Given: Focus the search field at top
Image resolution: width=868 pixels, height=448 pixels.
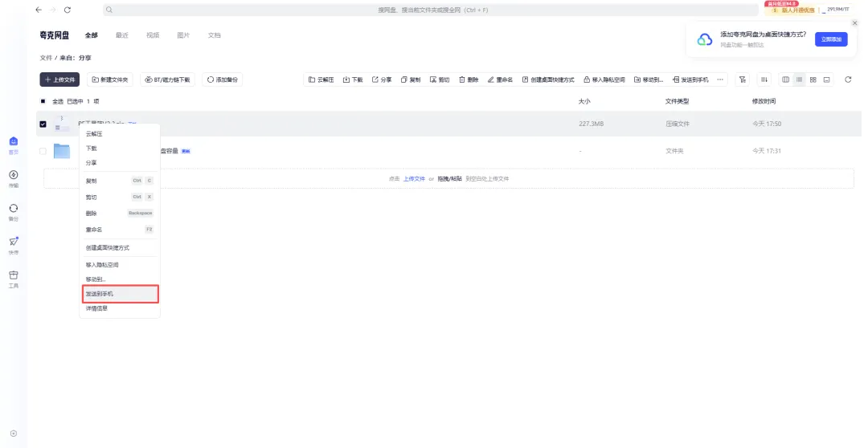Looking at the screenshot, I should (x=431, y=10).
